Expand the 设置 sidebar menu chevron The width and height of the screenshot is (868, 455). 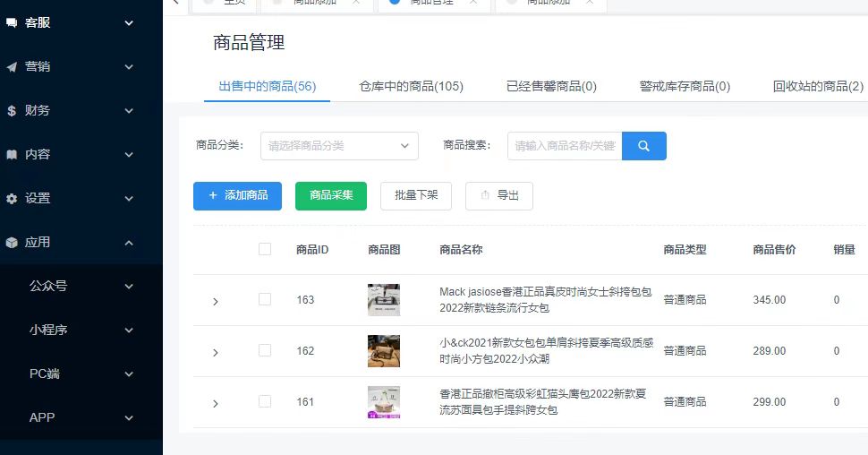[129, 199]
